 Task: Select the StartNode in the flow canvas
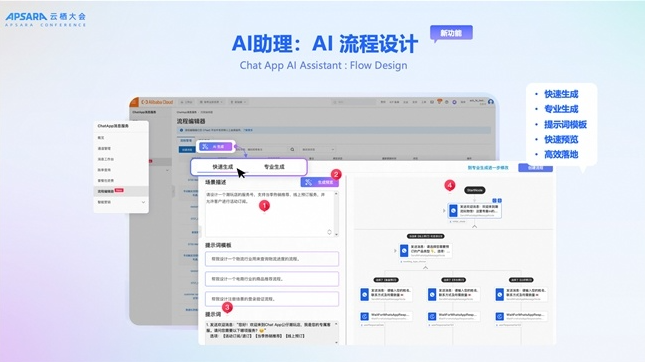click(x=475, y=190)
